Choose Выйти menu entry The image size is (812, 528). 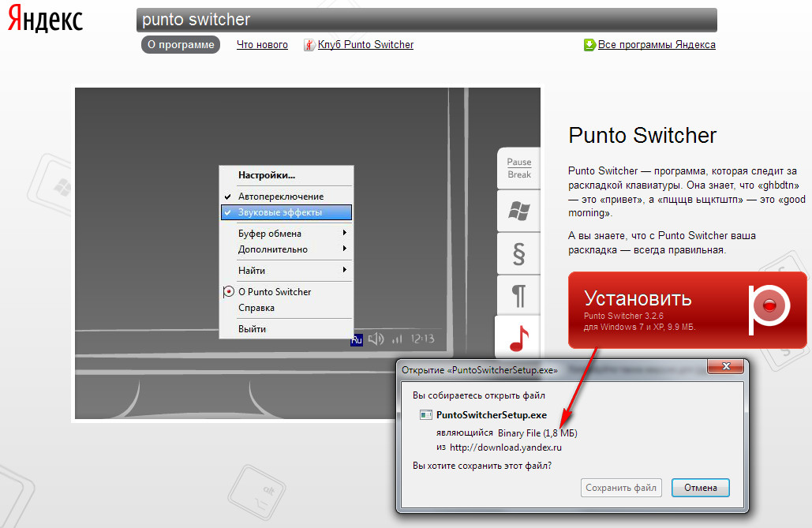(286, 329)
